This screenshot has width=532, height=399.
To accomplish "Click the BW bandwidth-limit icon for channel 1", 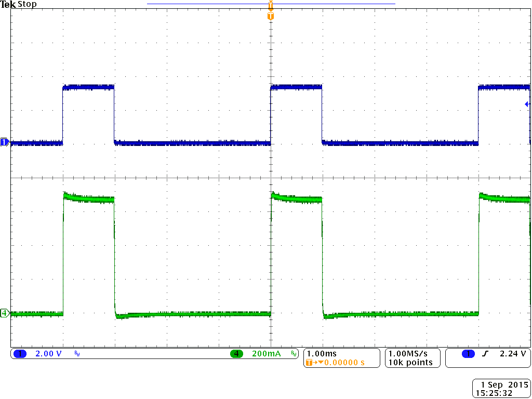I will [x=76, y=354].
